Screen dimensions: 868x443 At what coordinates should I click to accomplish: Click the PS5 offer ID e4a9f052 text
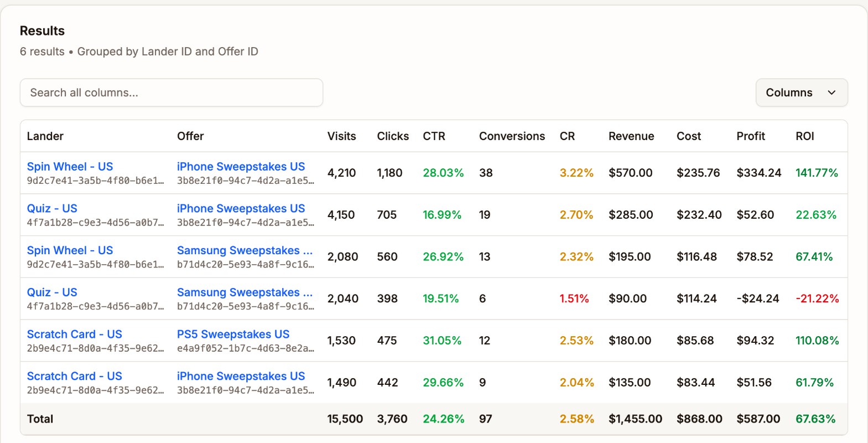246,348
